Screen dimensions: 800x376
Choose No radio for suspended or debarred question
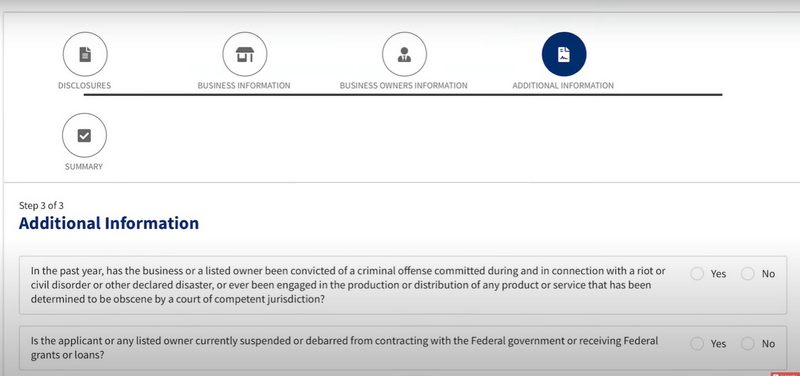[747, 344]
